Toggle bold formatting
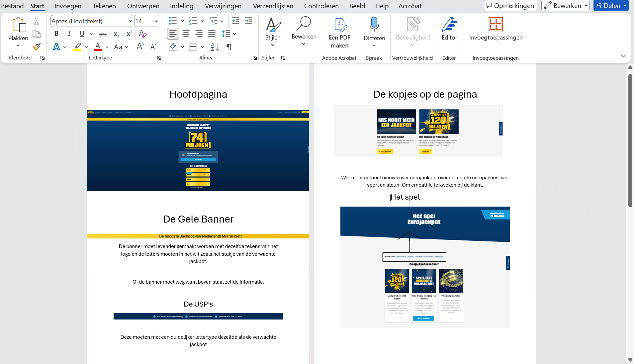Screen dimensions: 634x364 click(56, 34)
